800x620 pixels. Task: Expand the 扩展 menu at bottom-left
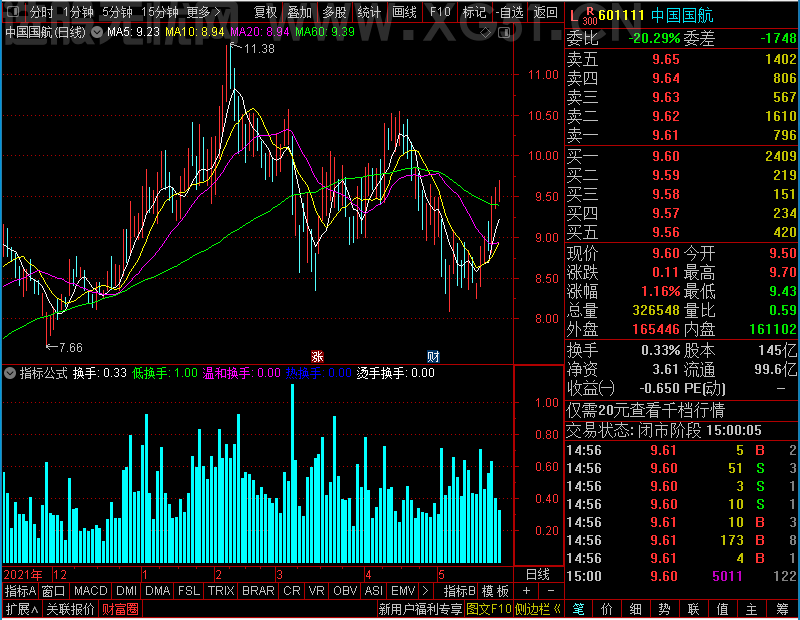pyautogui.click(x=22, y=609)
